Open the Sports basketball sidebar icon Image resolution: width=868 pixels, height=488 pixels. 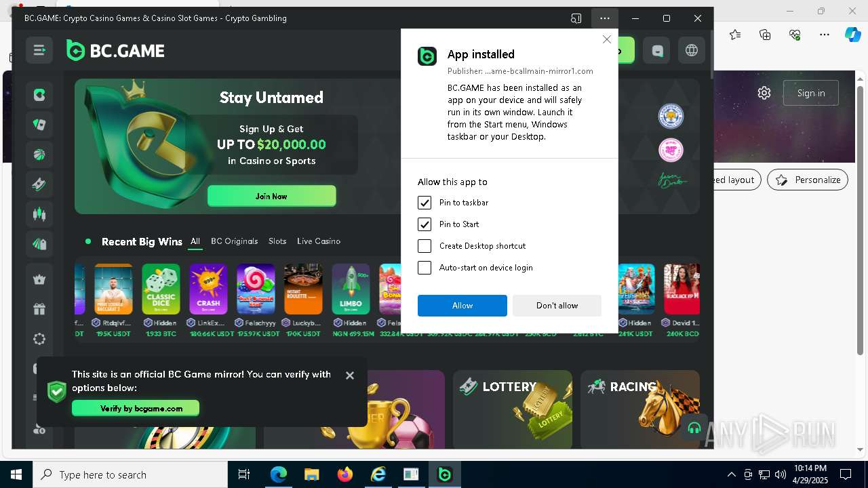click(39, 155)
